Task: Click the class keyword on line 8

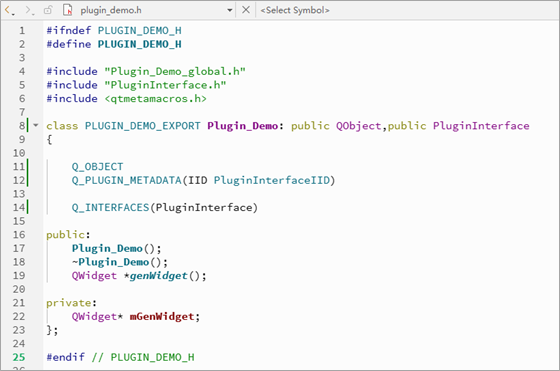Action: [x=62, y=126]
